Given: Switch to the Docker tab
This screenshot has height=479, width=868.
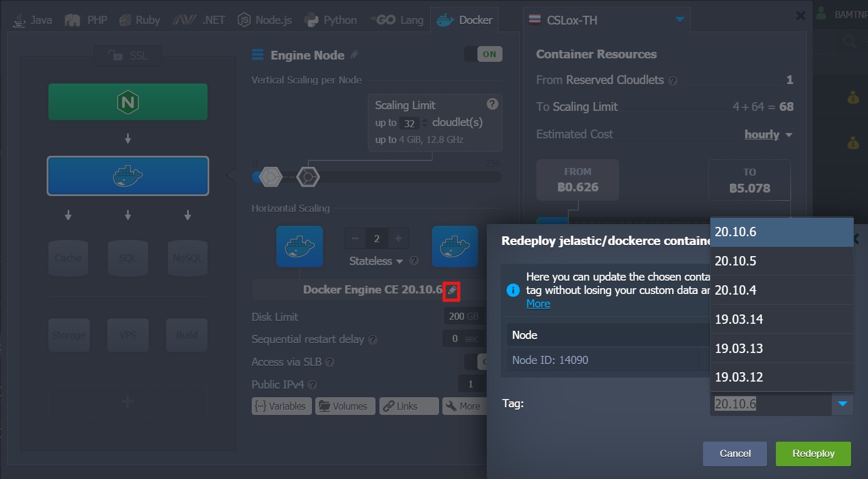Looking at the screenshot, I should point(465,20).
